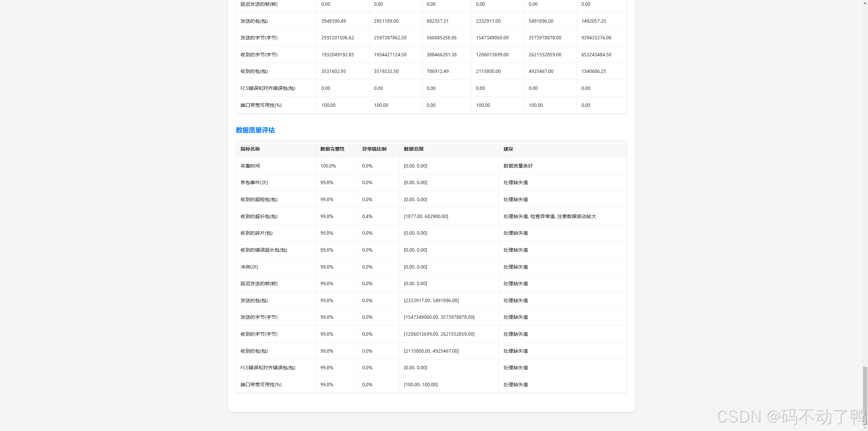The height and width of the screenshot is (431, 868).
Task: Click the 2591201506.62 sent bytes value
Action: 337,38
